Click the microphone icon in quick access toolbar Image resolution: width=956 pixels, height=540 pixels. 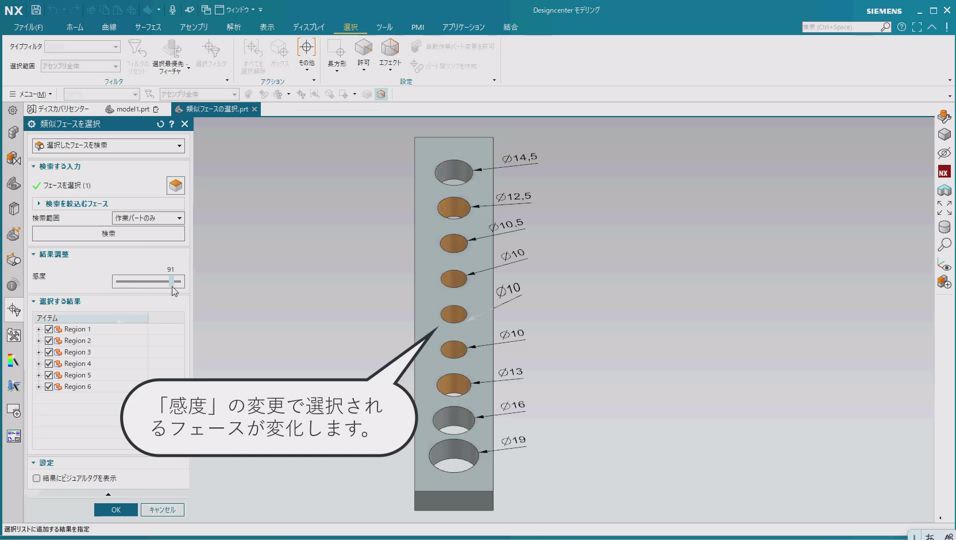coord(173,10)
